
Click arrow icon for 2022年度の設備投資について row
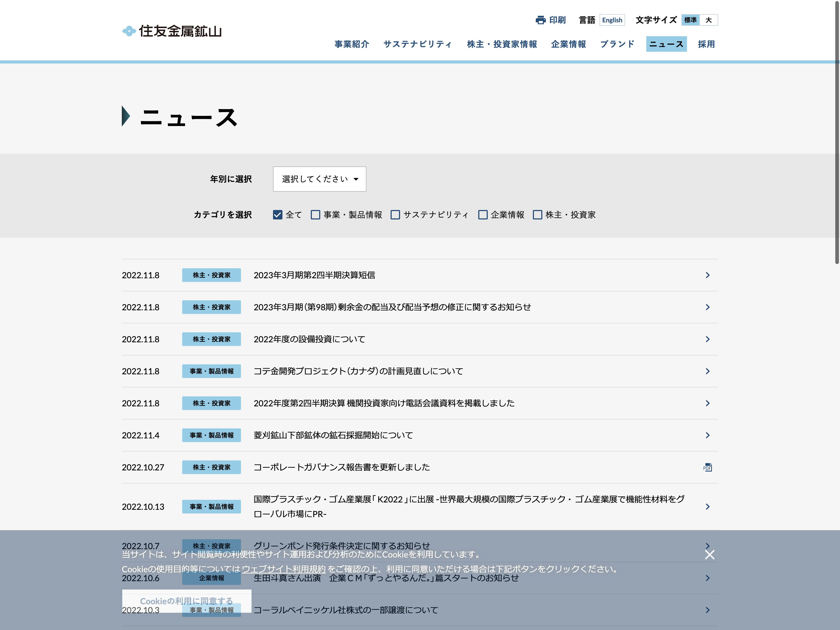point(707,339)
